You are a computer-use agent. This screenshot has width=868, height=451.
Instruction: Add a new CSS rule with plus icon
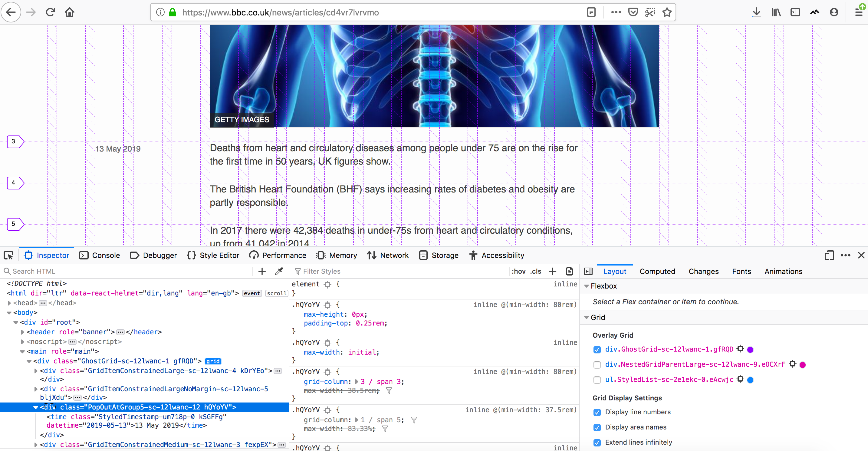pos(553,271)
